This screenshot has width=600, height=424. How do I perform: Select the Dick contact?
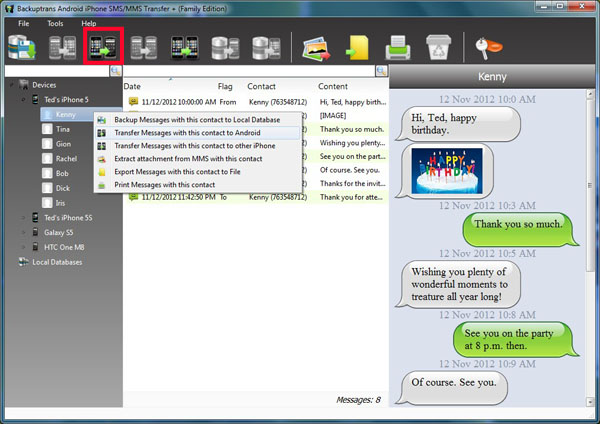point(63,188)
